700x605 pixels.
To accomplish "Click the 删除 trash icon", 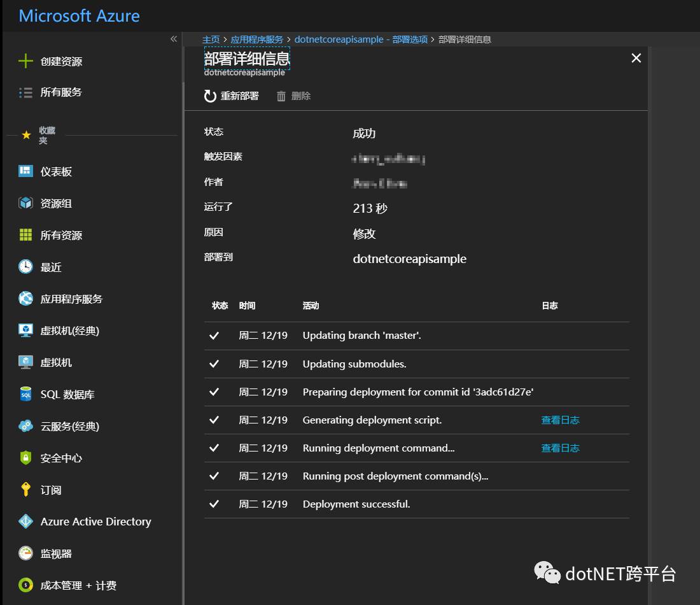I will click(x=281, y=96).
